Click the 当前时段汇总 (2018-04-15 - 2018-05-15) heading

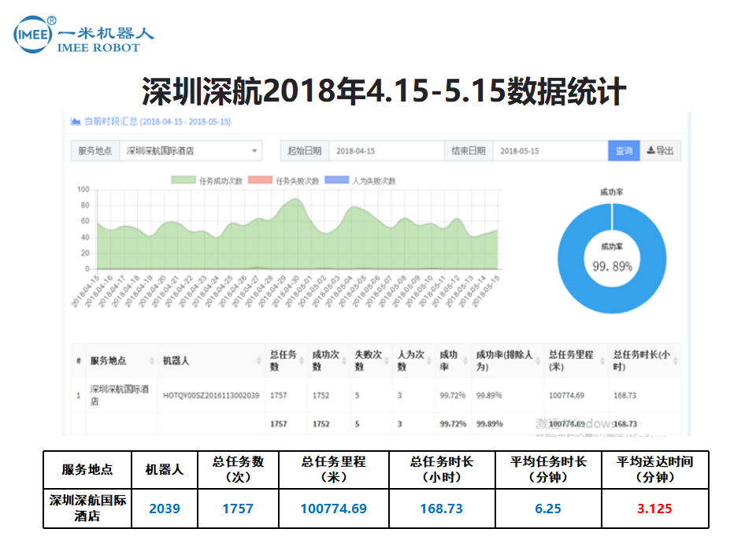point(157,121)
